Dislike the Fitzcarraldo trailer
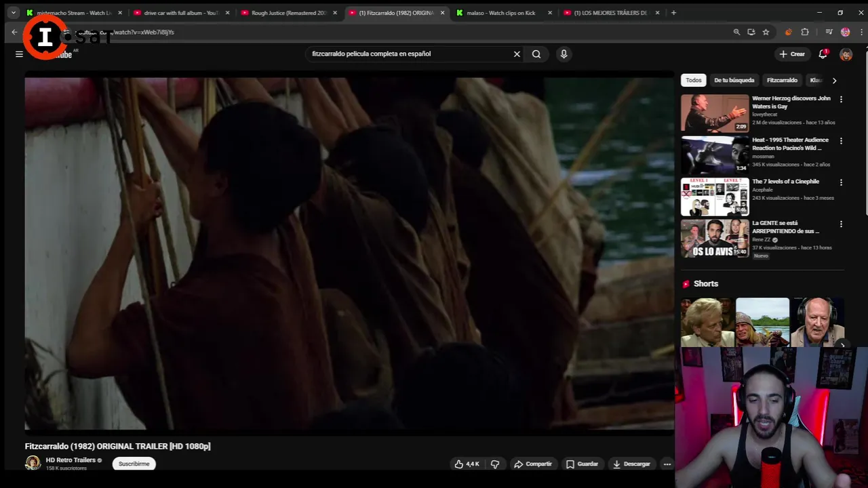The image size is (868, 488). tap(495, 464)
